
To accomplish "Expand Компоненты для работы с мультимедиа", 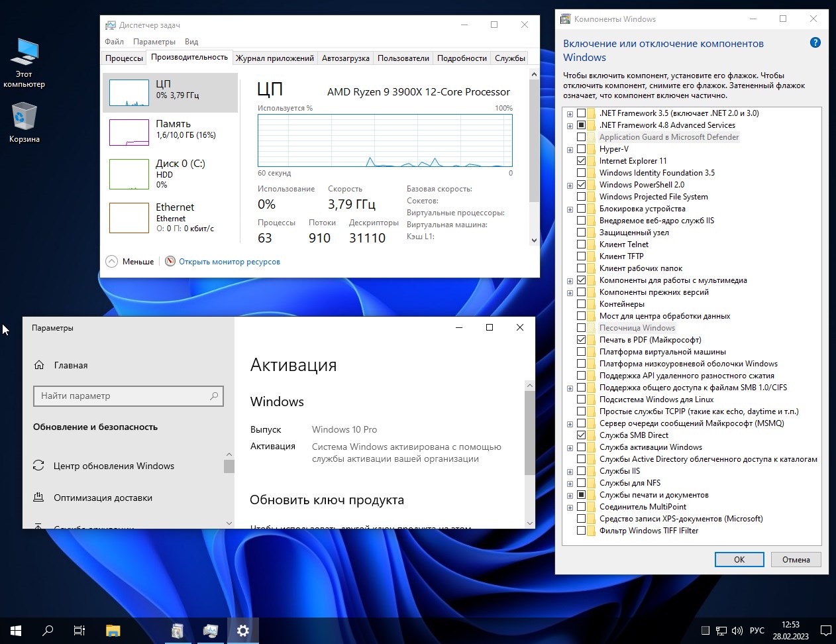I will tap(569, 280).
